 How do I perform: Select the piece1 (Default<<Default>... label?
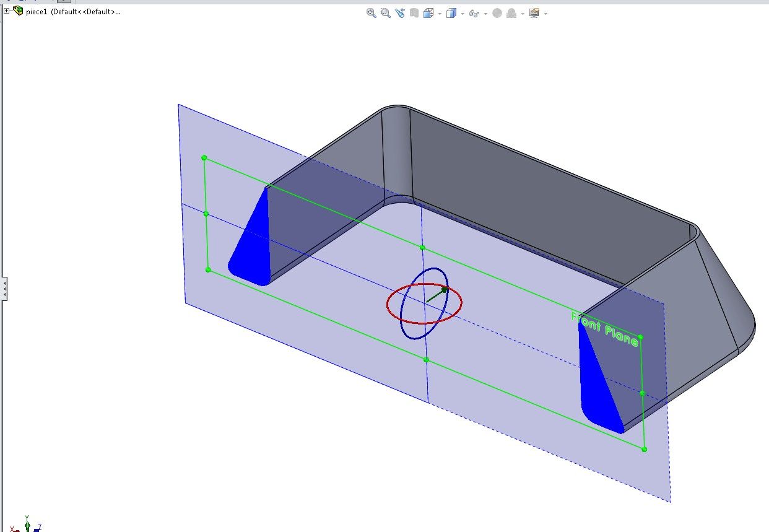74,12
